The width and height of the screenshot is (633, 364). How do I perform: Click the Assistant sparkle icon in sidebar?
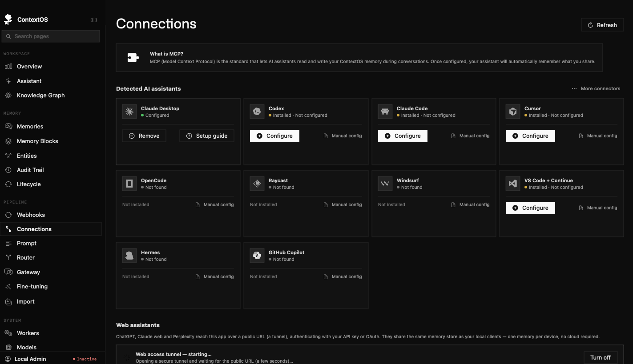pos(8,81)
